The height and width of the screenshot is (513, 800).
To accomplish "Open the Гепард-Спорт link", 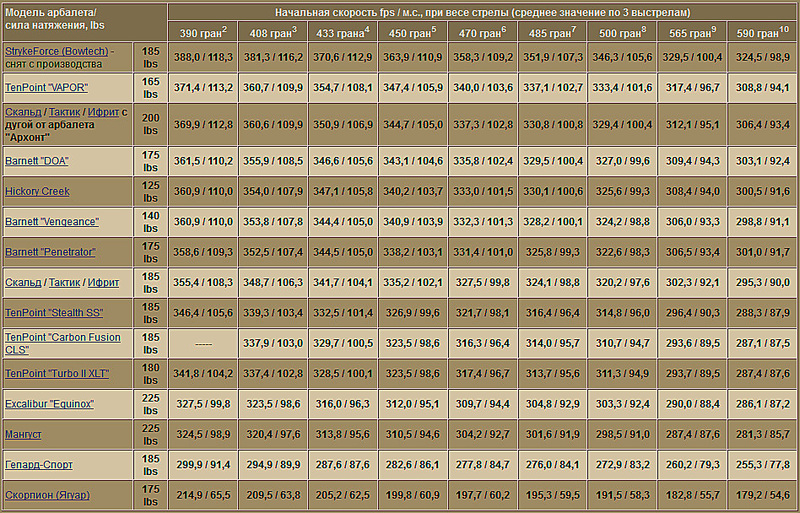I will [x=39, y=465].
